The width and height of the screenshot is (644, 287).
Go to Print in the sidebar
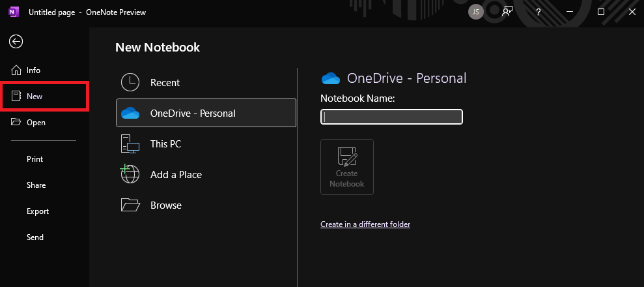coord(35,159)
